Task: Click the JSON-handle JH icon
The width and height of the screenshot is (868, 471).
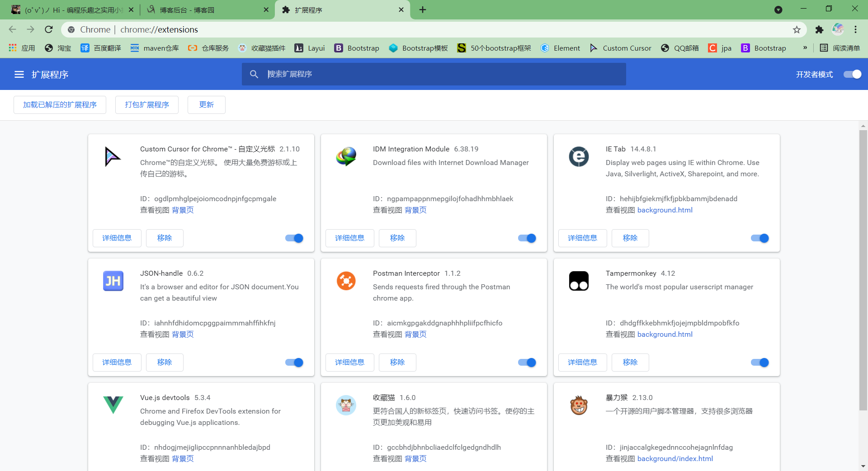Action: click(113, 281)
